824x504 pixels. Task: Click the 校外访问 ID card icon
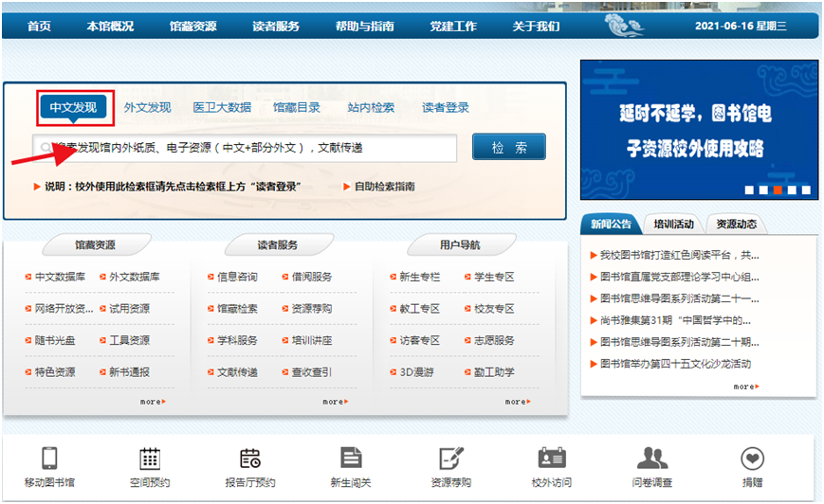(x=552, y=459)
